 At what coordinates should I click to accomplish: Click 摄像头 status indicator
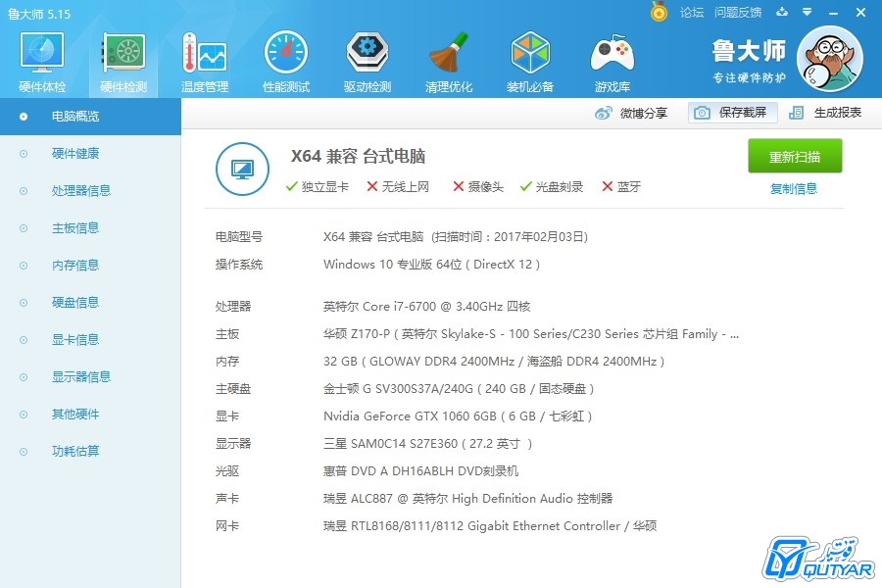pyautogui.click(x=478, y=187)
